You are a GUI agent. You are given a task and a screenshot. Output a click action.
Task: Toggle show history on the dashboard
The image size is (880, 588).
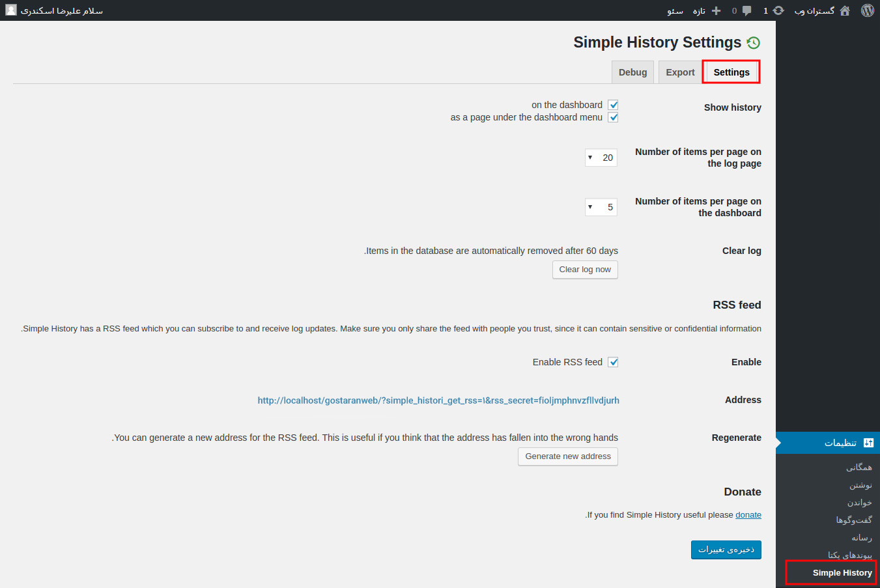click(613, 105)
